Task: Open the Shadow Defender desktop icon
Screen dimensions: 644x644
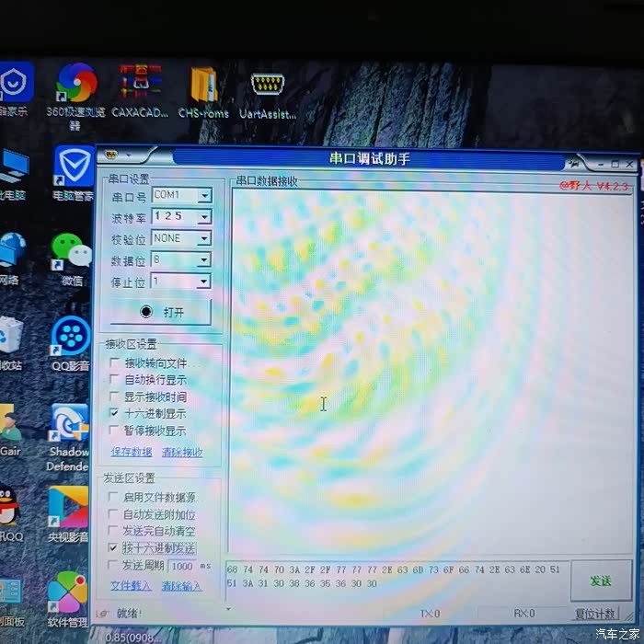Action: pos(69,424)
